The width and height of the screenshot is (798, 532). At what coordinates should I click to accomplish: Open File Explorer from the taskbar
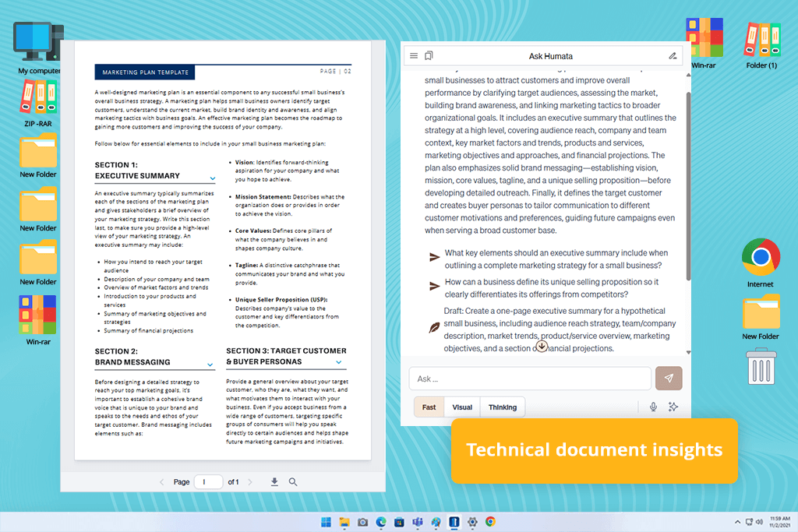pos(344,522)
